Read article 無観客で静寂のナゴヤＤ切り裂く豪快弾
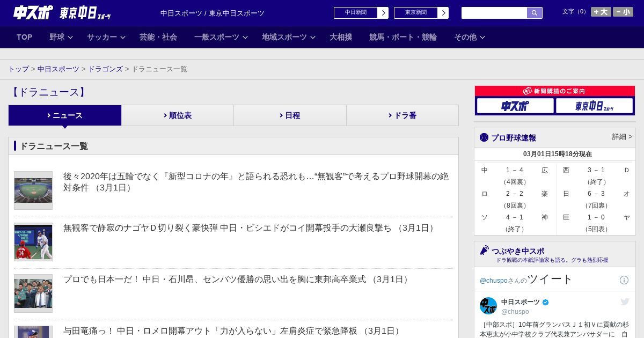 tap(250, 228)
